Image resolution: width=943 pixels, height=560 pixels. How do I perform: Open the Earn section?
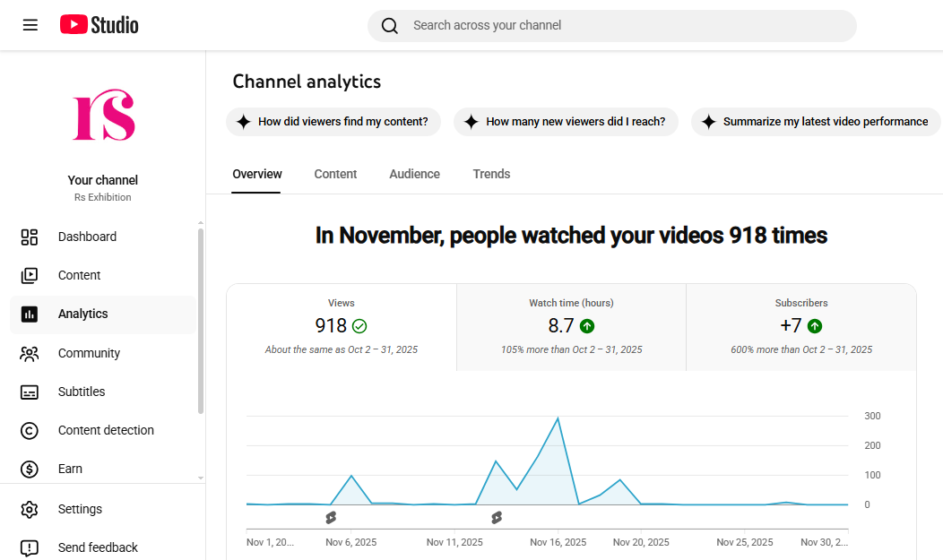click(x=70, y=469)
